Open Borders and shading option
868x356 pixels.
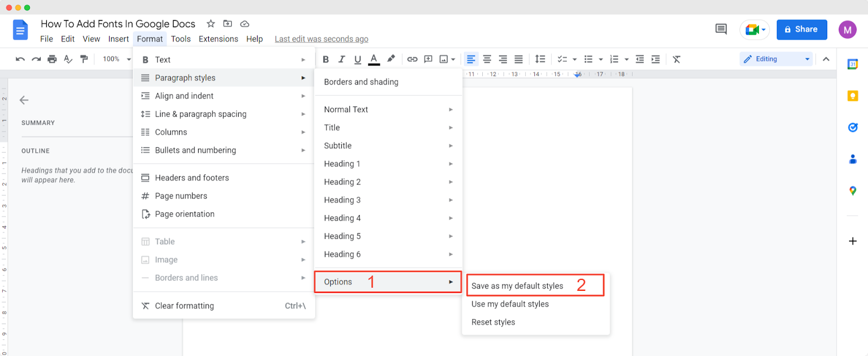[388, 82]
